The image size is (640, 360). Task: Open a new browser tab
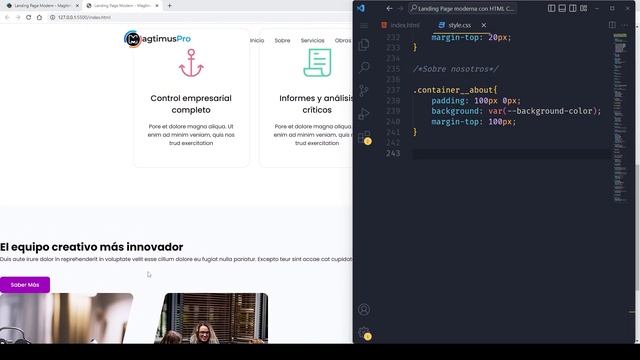click(x=169, y=6)
